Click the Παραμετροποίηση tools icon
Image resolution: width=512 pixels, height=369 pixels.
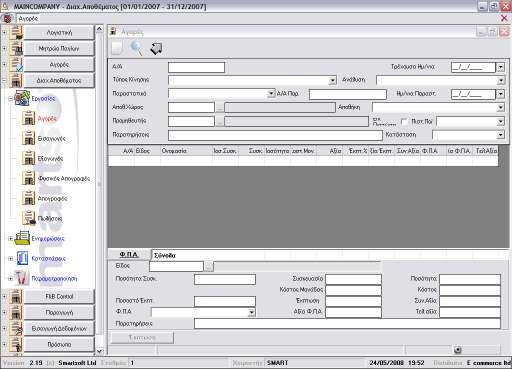pyautogui.click(x=22, y=278)
